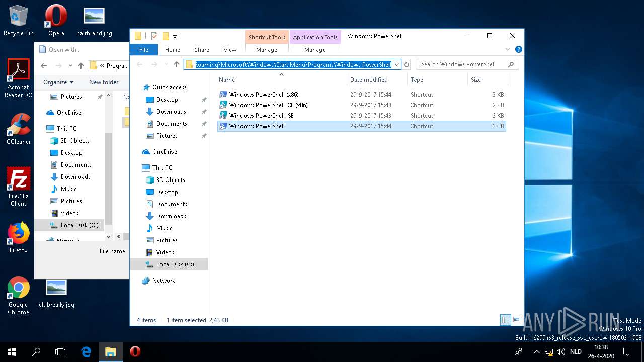Launch CCleaner from the desktop
The height and width of the screenshot is (362, 644).
pyautogui.click(x=19, y=130)
